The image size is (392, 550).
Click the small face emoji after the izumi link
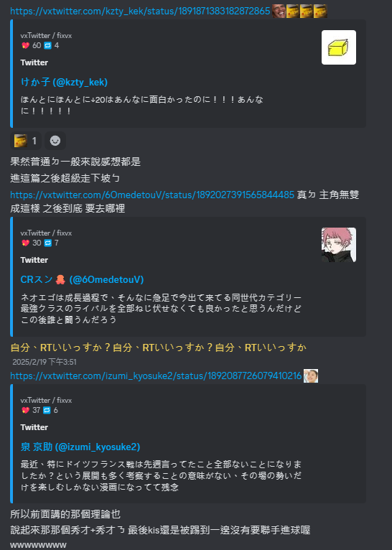coord(311,376)
